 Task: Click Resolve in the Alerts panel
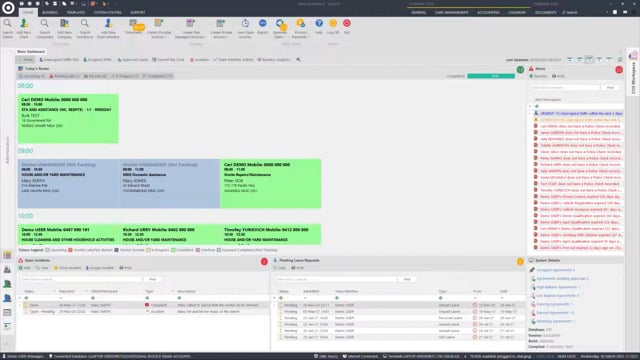[x=538, y=76]
